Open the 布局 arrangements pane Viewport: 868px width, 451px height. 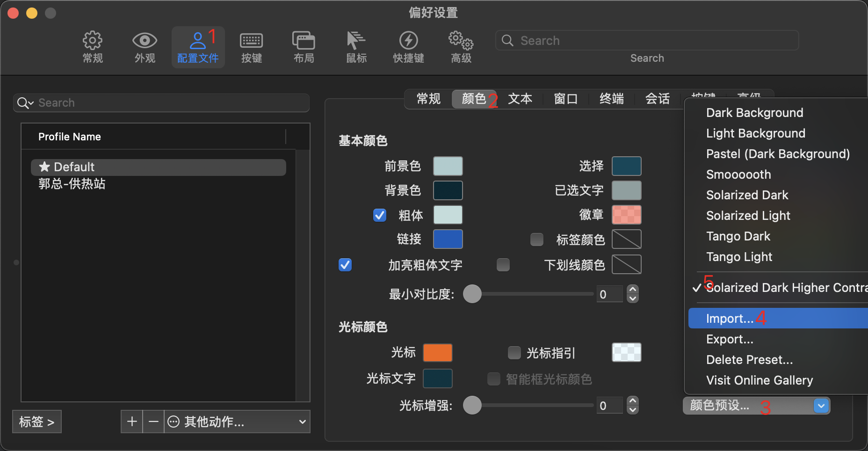[x=304, y=47]
